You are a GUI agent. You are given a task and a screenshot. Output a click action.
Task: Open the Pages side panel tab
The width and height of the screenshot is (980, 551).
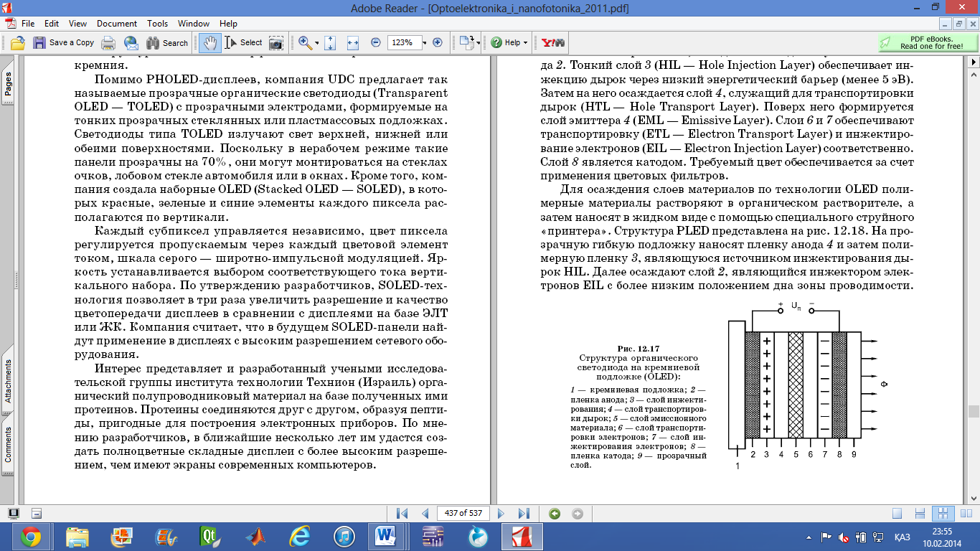pyautogui.click(x=8, y=83)
